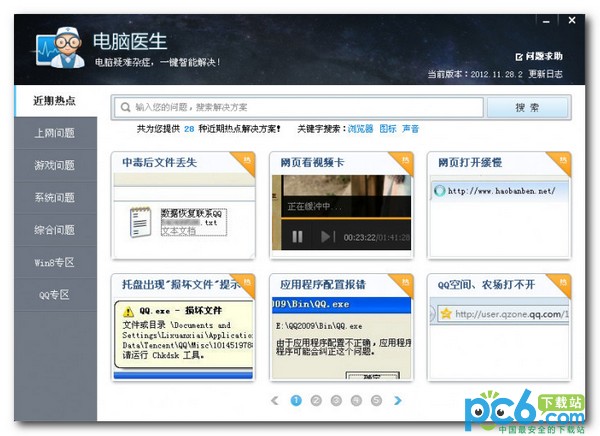The width and height of the screenshot is (600, 436).
Task: Go to previous page with left arrow
Action: [275, 400]
